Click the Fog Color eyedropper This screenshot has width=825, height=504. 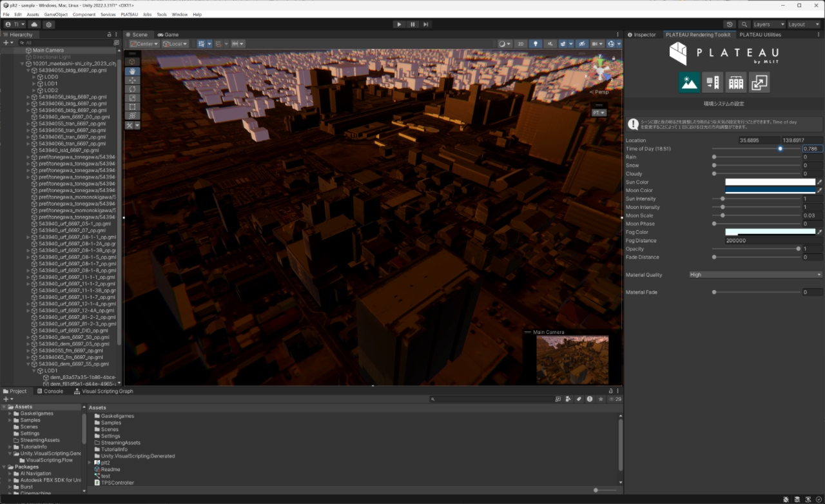pyautogui.click(x=820, y=232)
